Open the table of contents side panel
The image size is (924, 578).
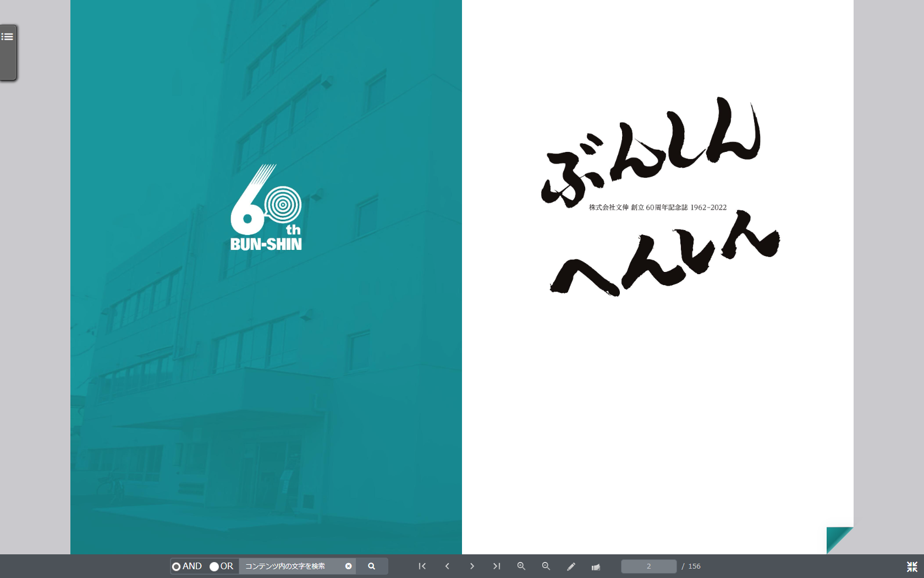pos(8,52)
